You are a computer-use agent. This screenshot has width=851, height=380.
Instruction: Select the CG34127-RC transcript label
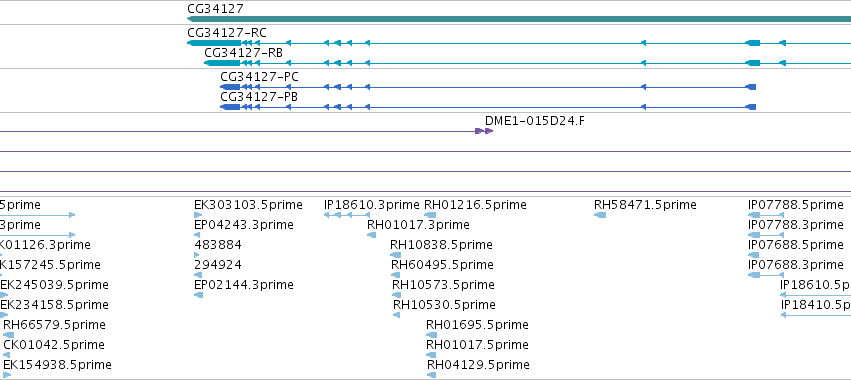point(227,33)
